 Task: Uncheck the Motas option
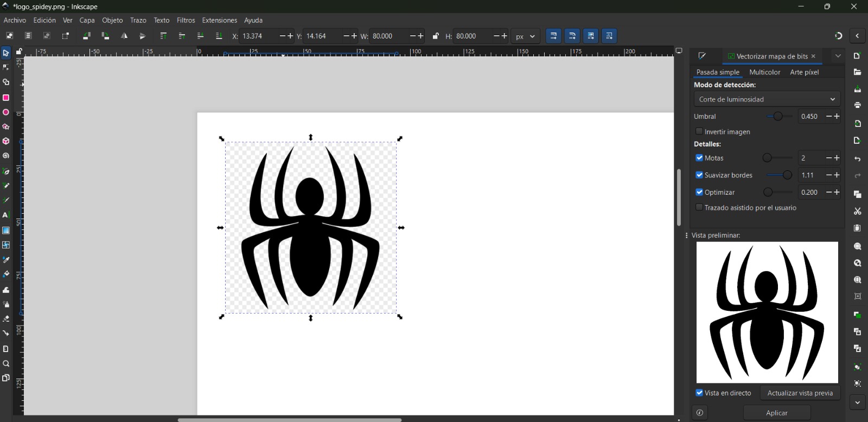point(699,158)
